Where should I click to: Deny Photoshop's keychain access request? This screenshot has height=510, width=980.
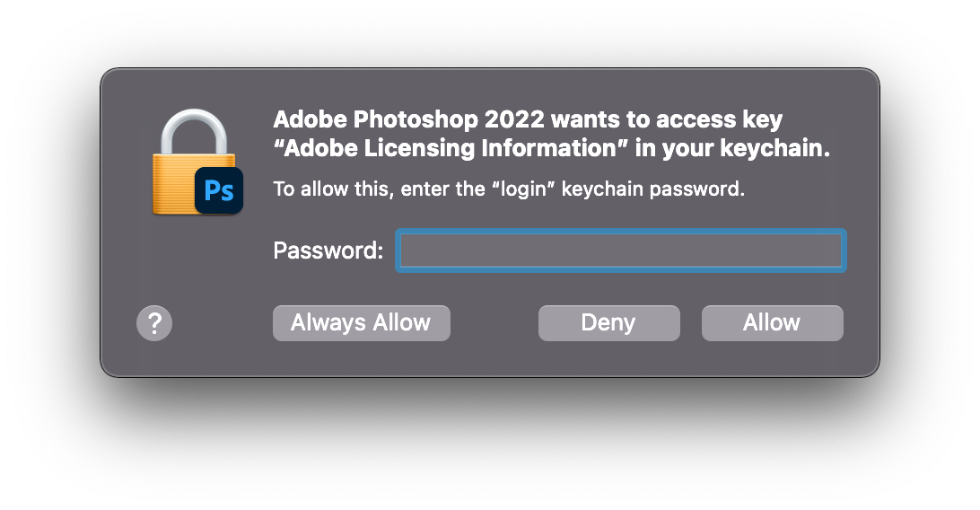point(608,323)
